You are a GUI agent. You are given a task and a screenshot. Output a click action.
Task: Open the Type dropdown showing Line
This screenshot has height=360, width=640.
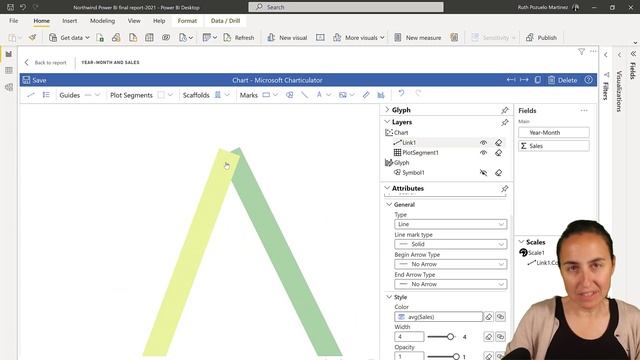(451, 224)
